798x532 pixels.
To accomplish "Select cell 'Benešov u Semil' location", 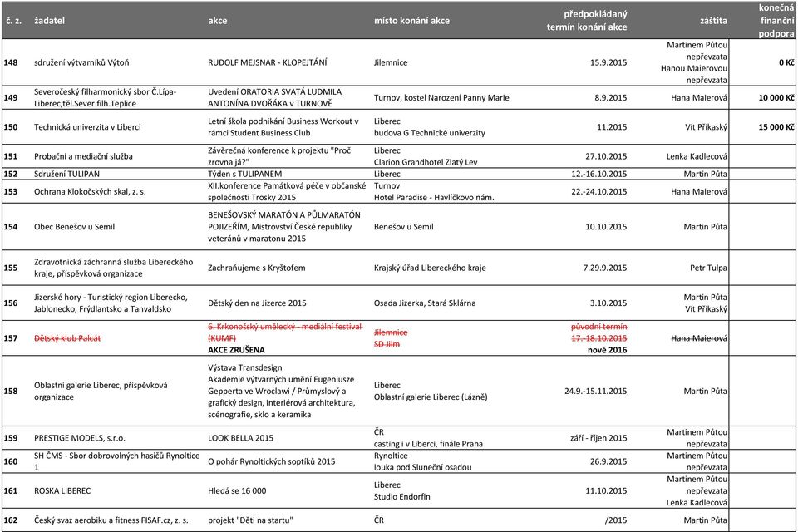I will (404, 227).
